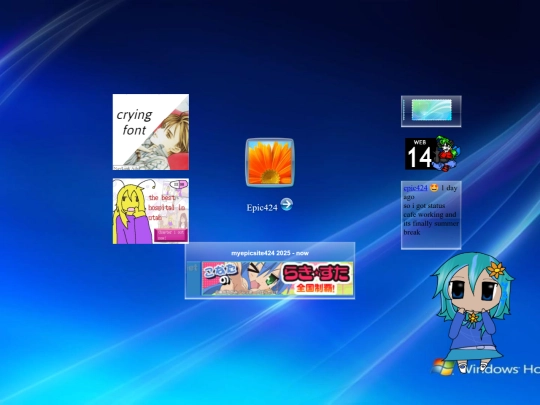Click the myepicsite424 2025 - now header
Screen dimensions: 540x405
tap(270, 253)
